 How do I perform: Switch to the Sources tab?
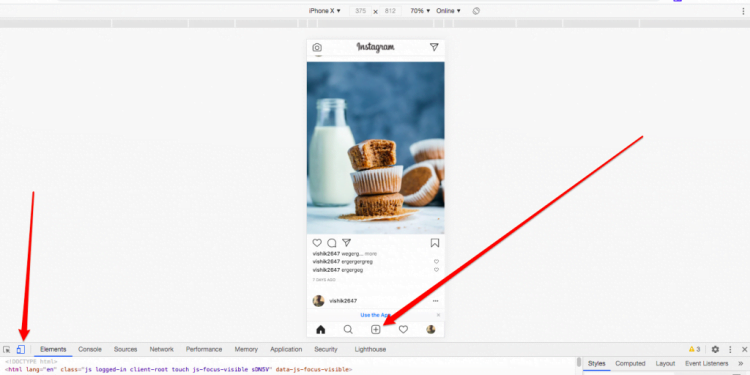point(125,349)
